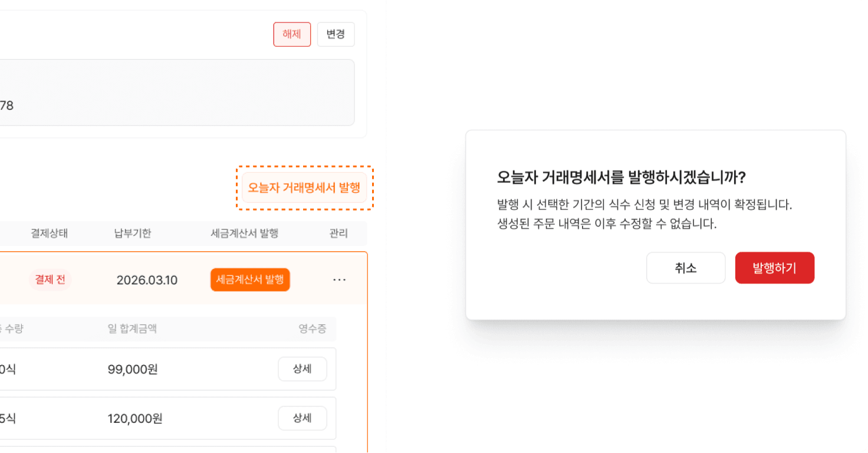Viewport: 868px width, 453px height.
Task: Click the red 해제 button
Action: coord(292,34)
